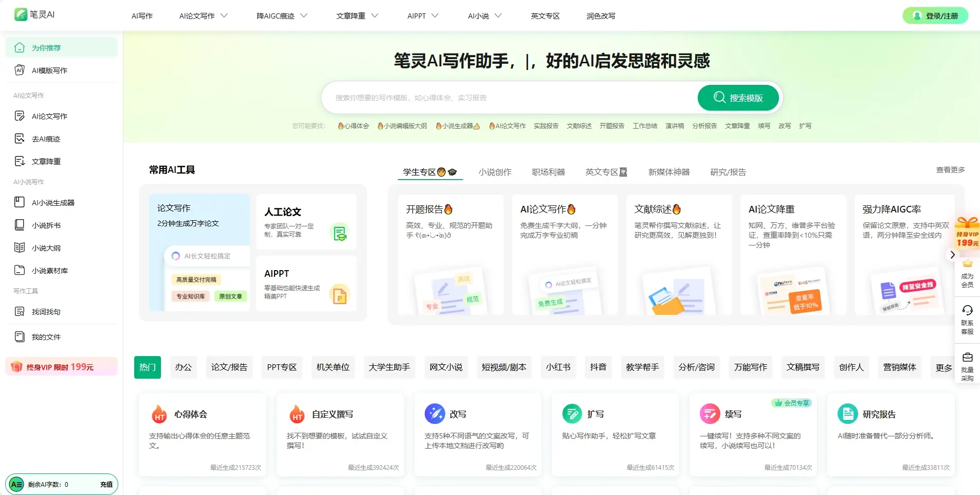Open AI模版写作 sidebar icon
The height and width of the screenshot is (495, 980).
[x=20, y=70]
